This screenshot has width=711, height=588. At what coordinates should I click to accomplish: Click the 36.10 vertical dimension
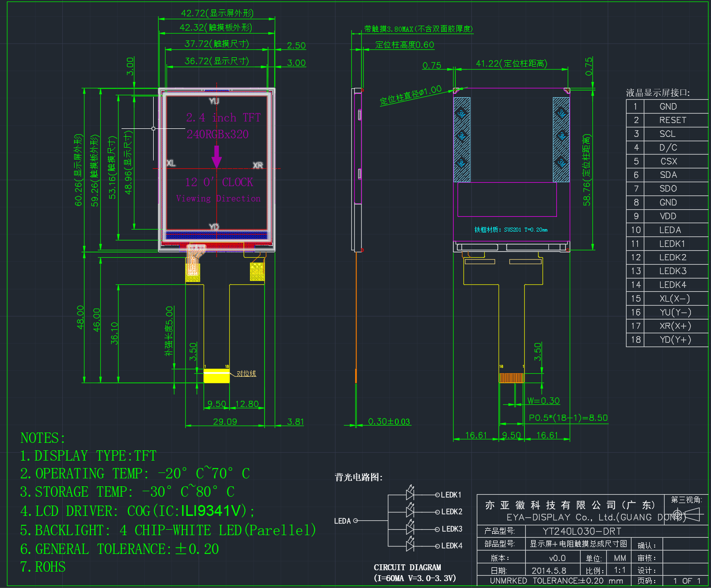[114, 333]
